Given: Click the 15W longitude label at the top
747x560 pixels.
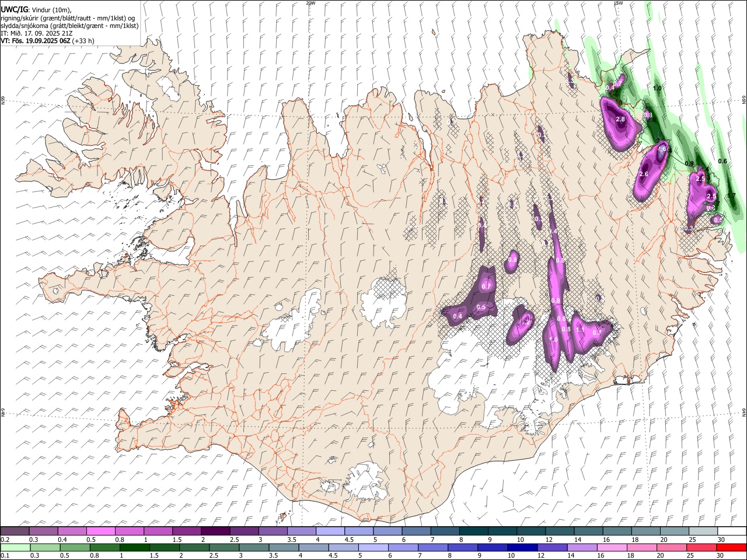Looking at the screenshot, I should click(618, 3).
